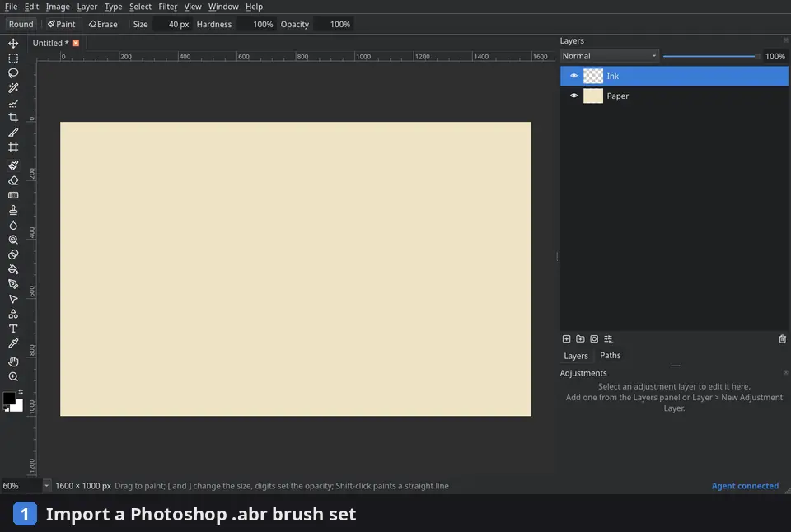
Task: Click the background white color swatch
Action: [19, 407]
